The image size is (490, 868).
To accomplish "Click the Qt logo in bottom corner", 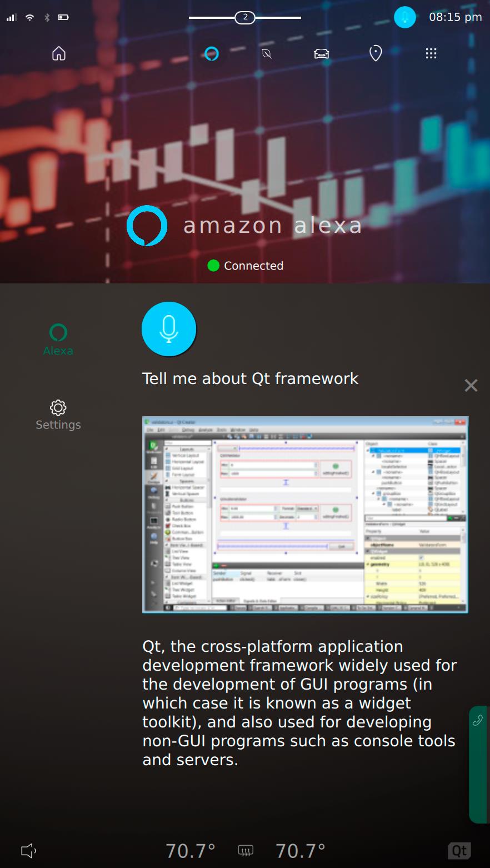I will (x=459, y=850).
